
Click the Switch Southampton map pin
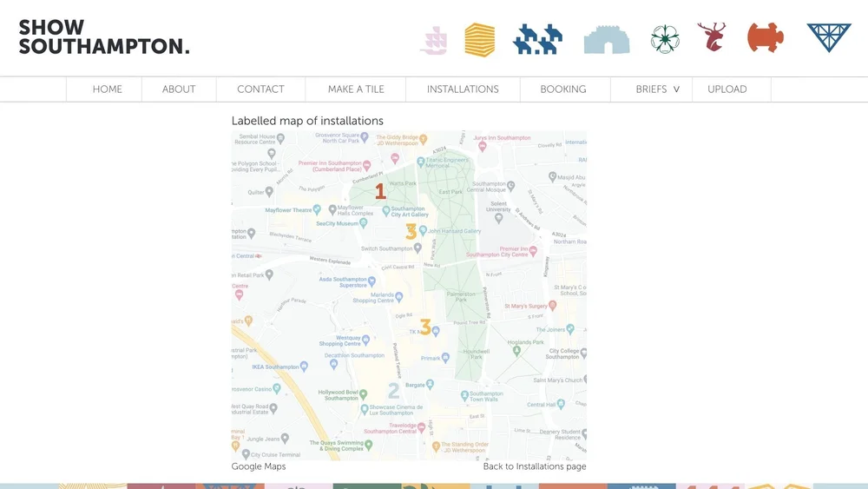pos(418,248)
